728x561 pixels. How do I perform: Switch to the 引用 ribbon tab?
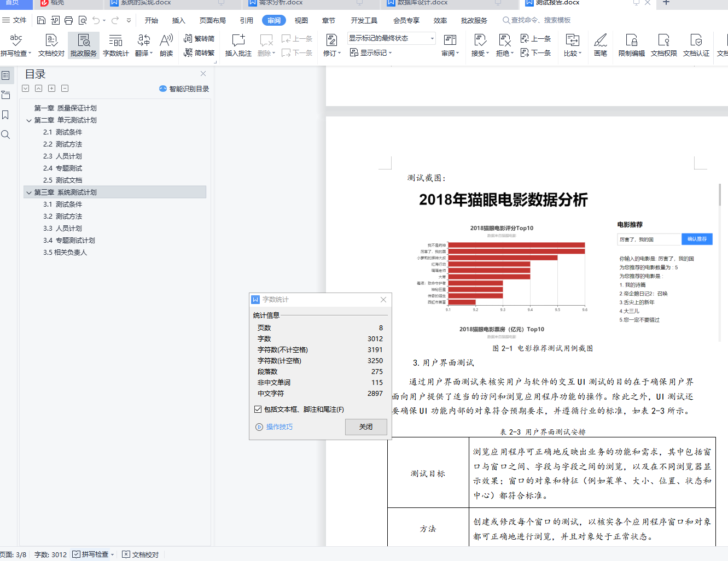click(247, 20)
